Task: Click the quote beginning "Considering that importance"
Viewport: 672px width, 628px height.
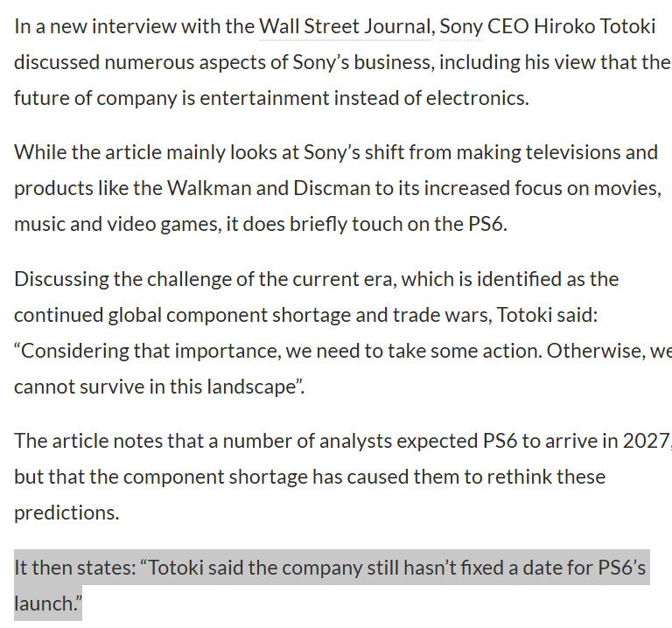Action: (x=343, y=369)
